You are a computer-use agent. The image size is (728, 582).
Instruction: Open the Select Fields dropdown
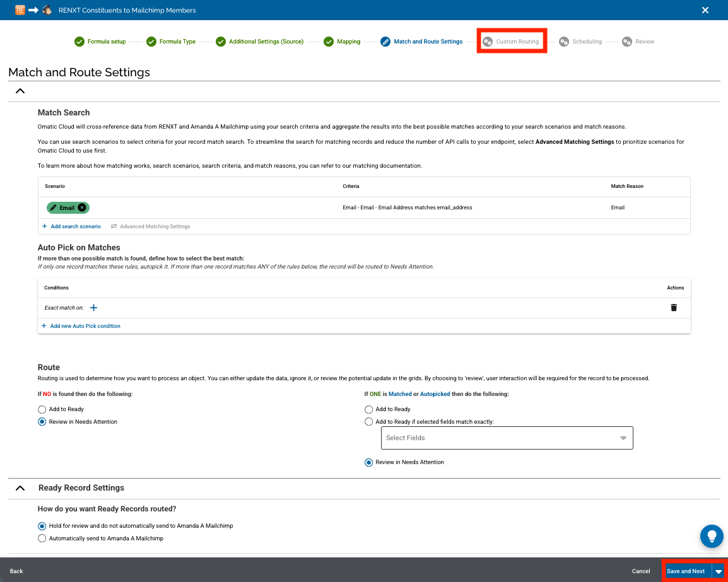[x=507, y=438]
